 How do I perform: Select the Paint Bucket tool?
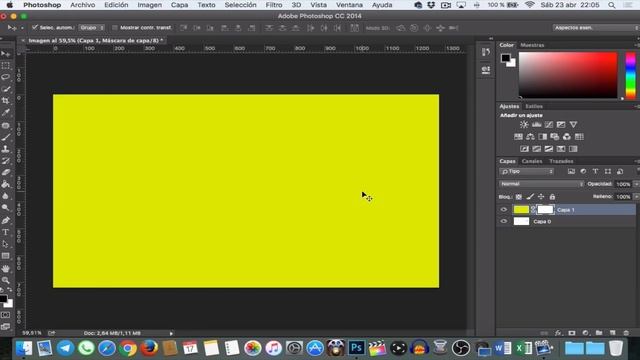6,184
